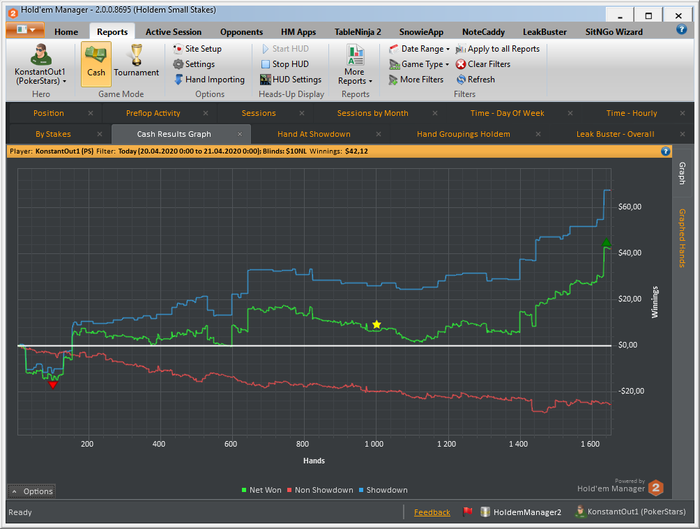
Task: Switch to the By Stakes report tab
Action: (53, 134)
